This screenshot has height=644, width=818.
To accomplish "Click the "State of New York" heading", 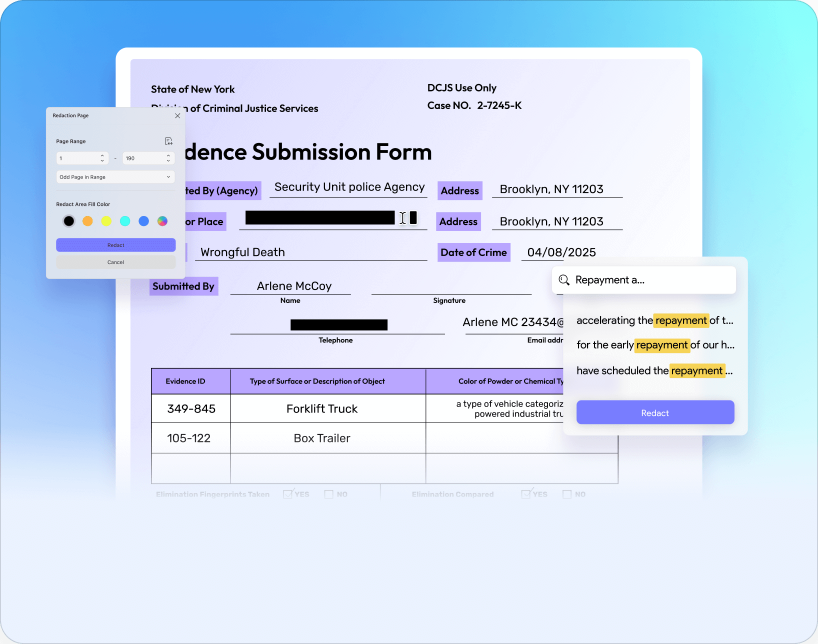I will 193,89.
